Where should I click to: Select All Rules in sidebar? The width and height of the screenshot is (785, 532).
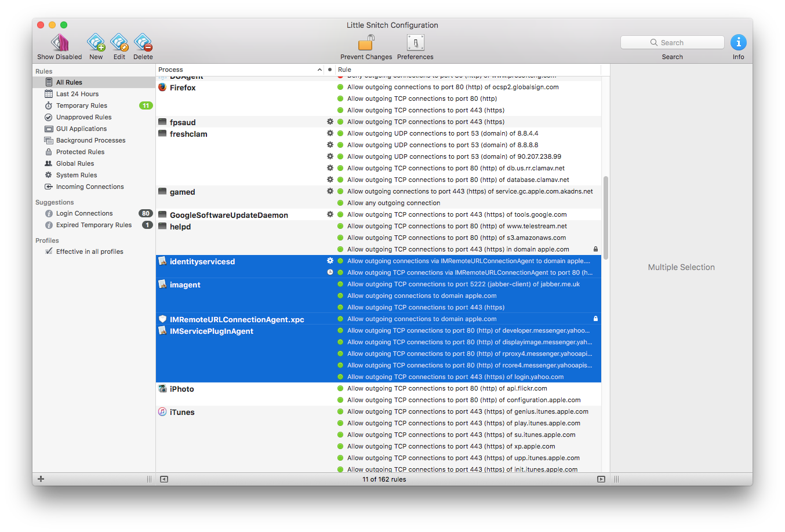tap(94, 82)
